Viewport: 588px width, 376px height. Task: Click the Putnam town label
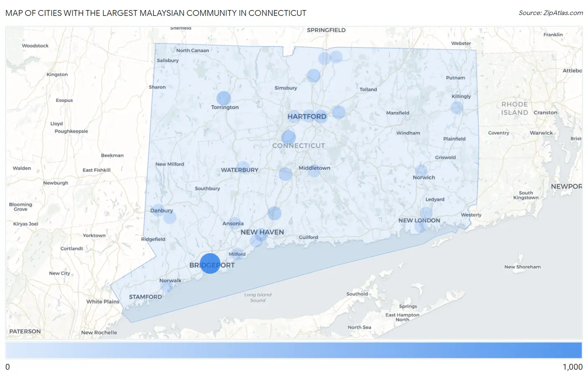point(455,78)
